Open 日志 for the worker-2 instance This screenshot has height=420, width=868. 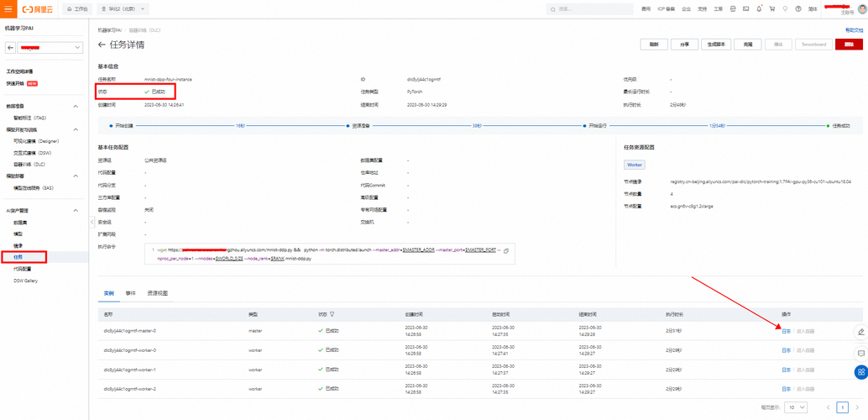point(786,389)
